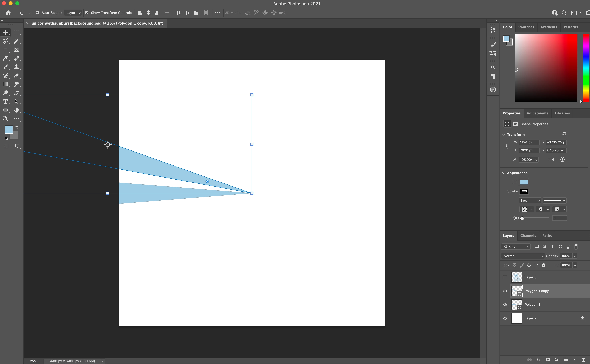Select the Pen tool
This screenshot has width=590, height=364.
coord(16,93)
